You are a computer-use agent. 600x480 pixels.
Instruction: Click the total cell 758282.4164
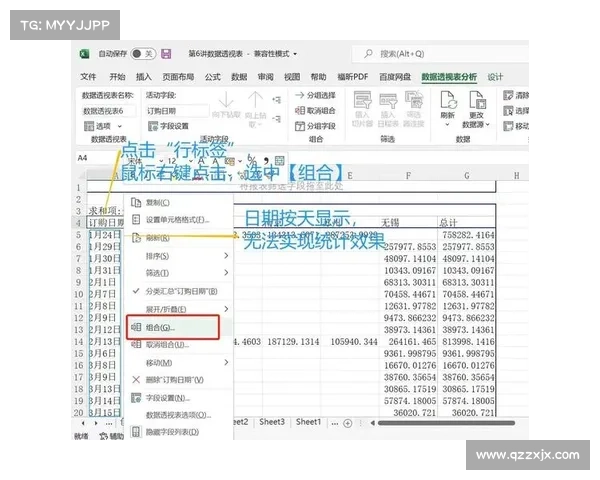tap(468, 235)
